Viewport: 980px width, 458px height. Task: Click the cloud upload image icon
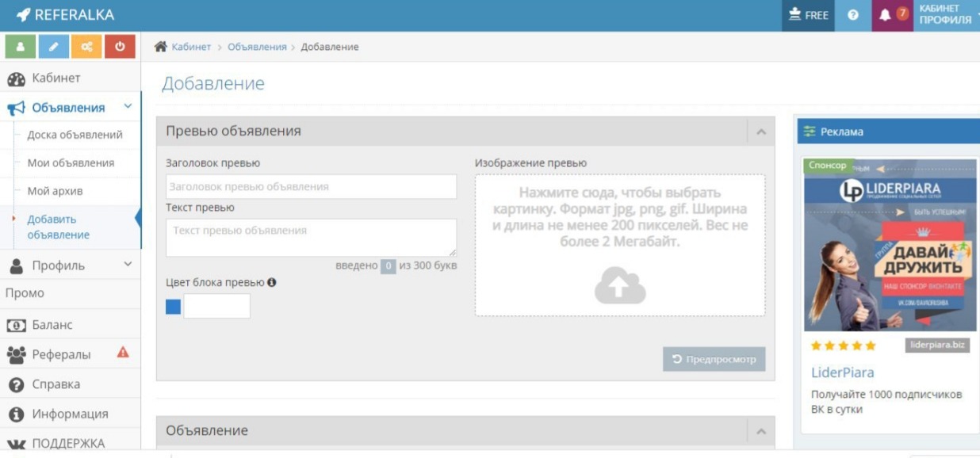click(x=620, y=285)
